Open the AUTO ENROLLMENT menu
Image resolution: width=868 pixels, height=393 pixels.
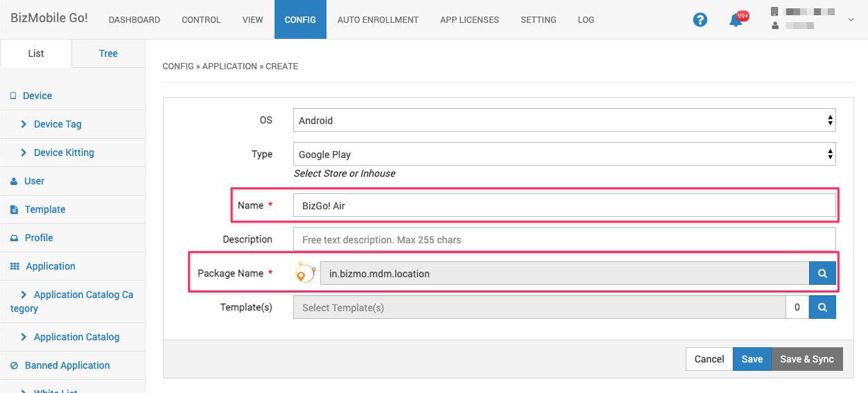coord(378,20)
